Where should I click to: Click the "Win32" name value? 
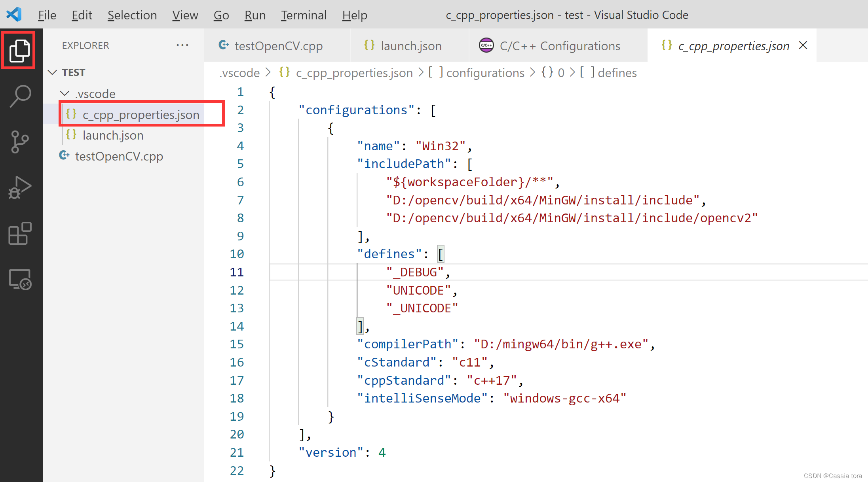coord(441,146)
